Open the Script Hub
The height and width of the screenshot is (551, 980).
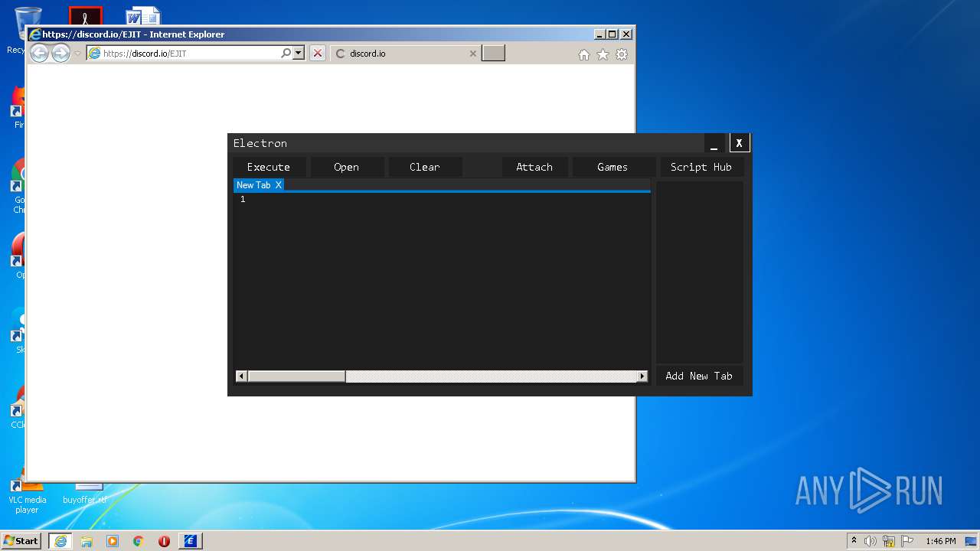[x=701, y=167]
